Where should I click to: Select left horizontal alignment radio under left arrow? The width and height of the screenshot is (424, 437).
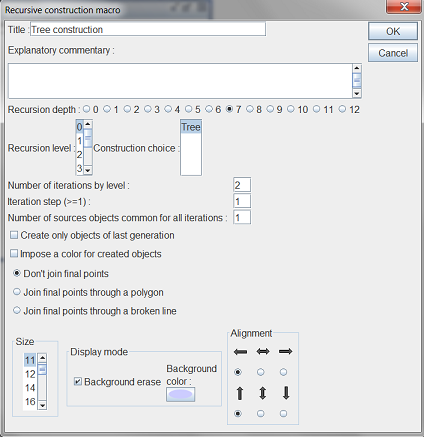(238, 372)
